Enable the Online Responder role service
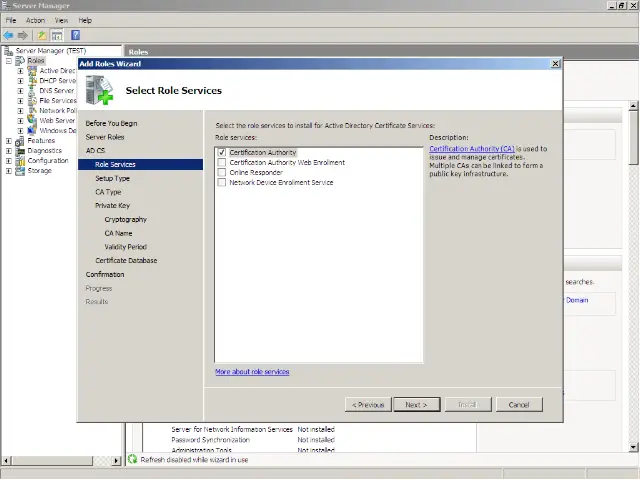 [222, 173]
